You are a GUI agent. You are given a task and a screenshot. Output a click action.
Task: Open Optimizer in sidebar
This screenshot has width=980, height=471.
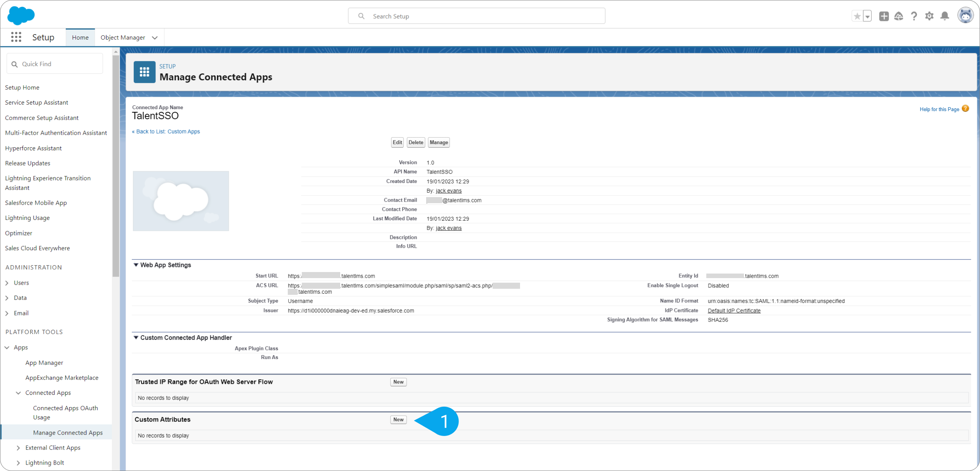(18, 233)
